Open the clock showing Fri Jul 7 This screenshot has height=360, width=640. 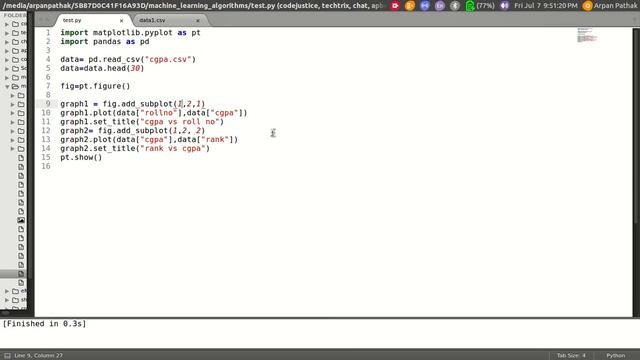[x=546, y=6]
